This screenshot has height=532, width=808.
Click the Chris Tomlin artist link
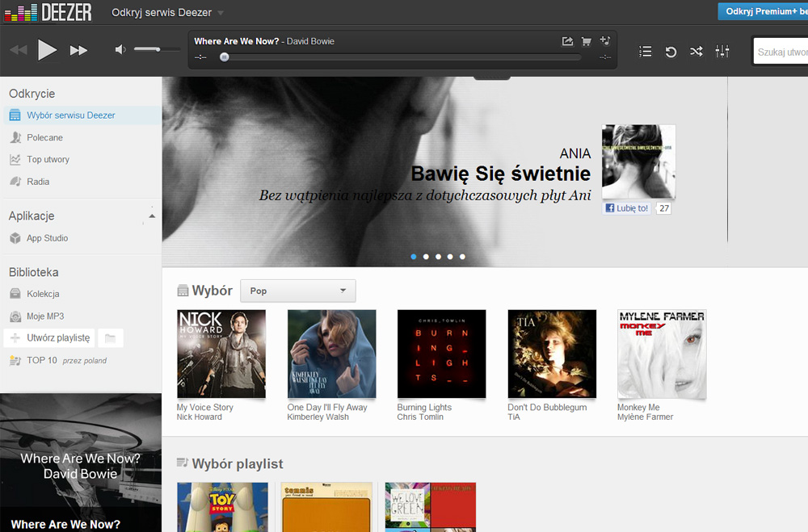[420, 417]
